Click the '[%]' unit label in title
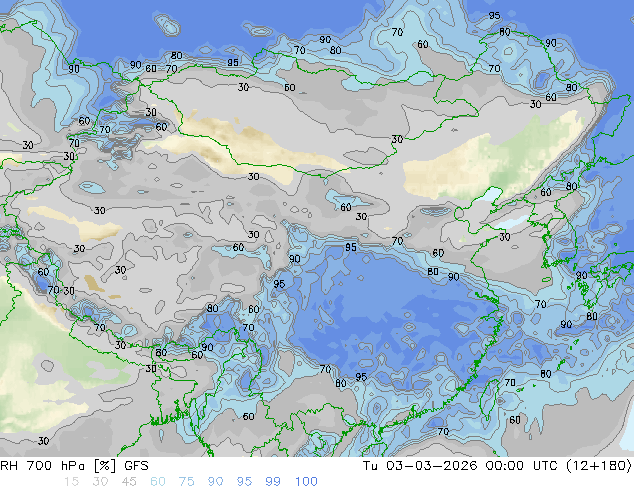The height and width of the screenshot is (490, 634). 105,466
